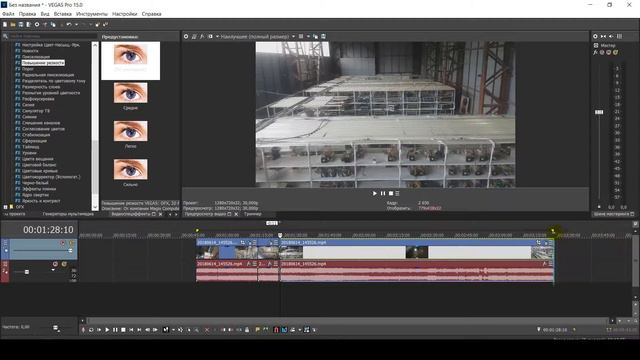
Task: Open Файл menu
Action: [8, 14]
